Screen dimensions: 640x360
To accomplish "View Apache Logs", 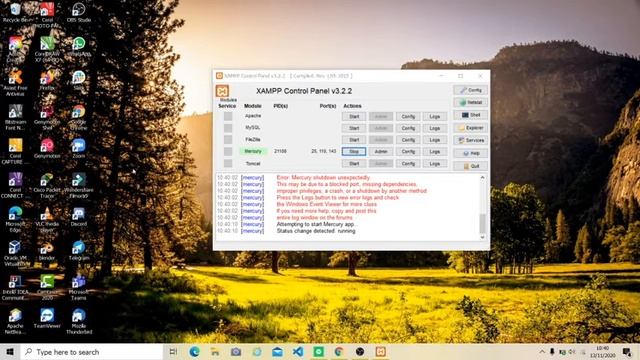I will coord(435,116).
